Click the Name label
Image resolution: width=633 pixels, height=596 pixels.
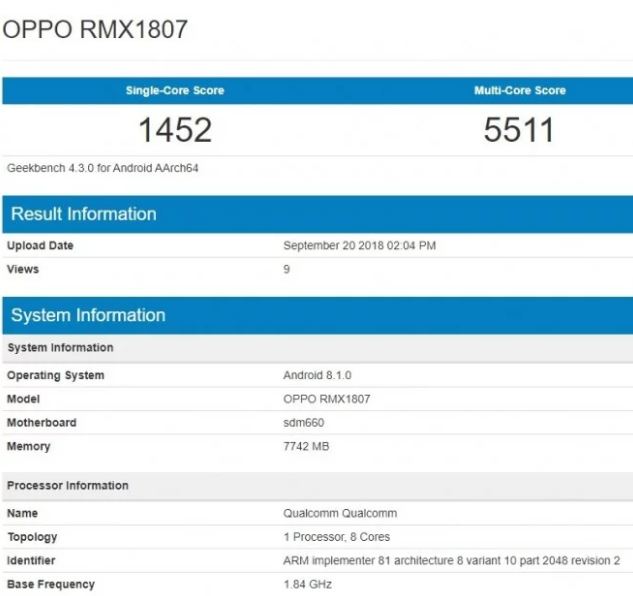22,513
